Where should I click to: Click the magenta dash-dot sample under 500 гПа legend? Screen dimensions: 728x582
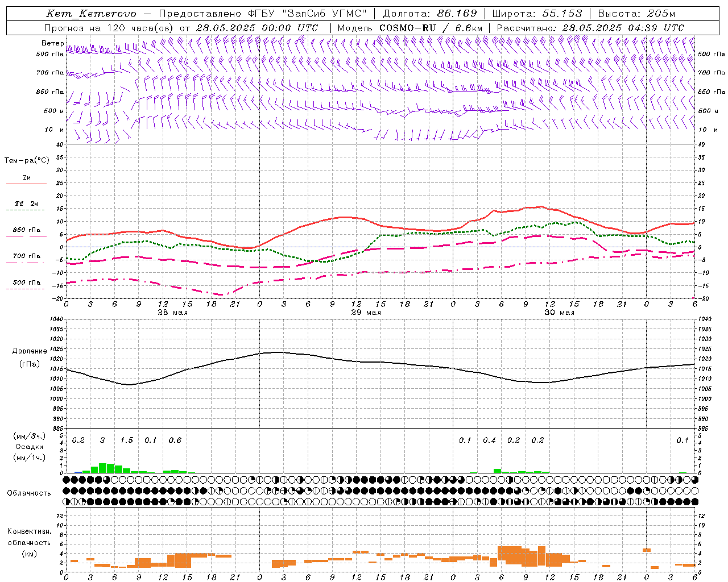point(26,289)
